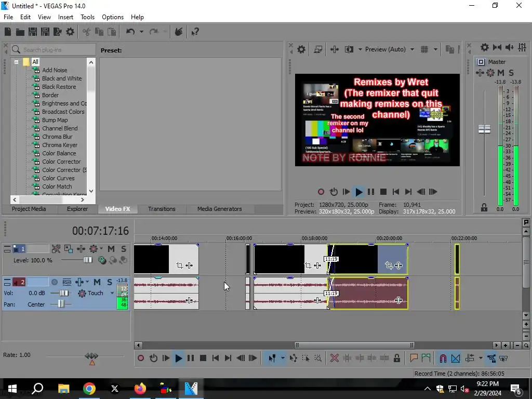This screenshot has width=532, height=399.
Task: Click the Dim Output speaker icon
Action: coord(509,47)
